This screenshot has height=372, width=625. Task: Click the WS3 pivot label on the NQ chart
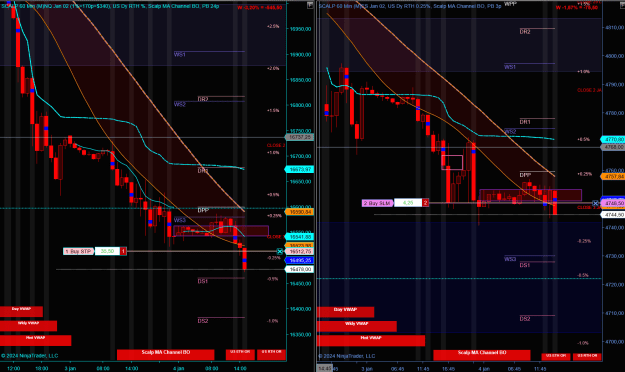pos(180,220)
